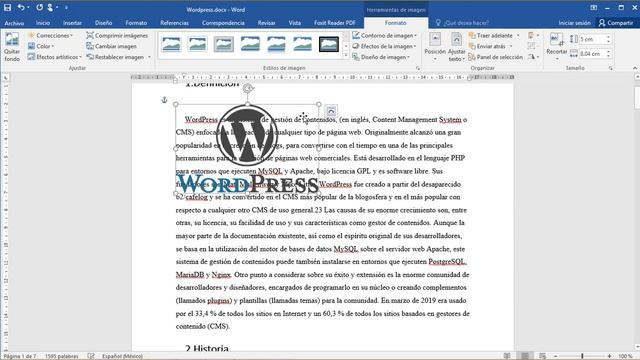The width and height of the screenshot is (640, 360).
Task: Change language Español (México) in status bar
Action: [x=122, y=356]
